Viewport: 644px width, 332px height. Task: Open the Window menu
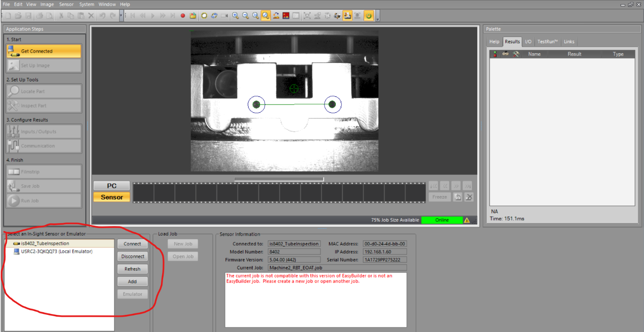point(107,4)
